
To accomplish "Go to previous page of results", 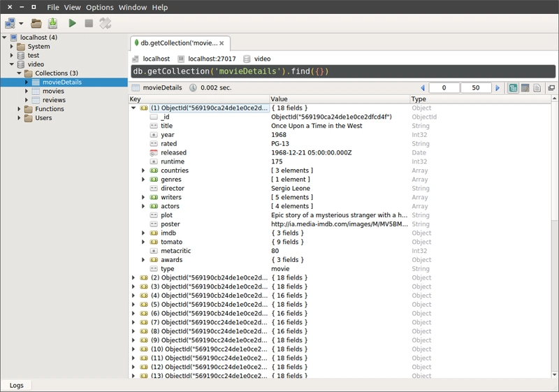I will click(x=423, y=87).
